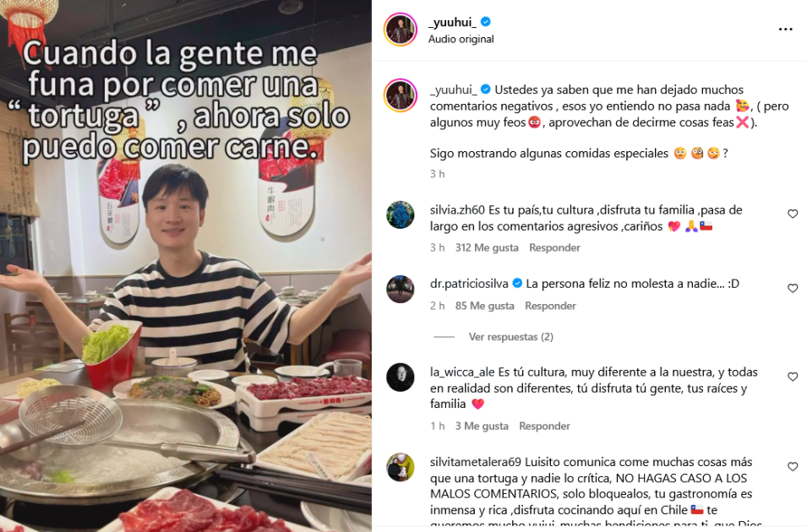Open silvia.zh60's blue flower avatar
807x532 pixels.
pyautogui.click(x=401, y=214)
